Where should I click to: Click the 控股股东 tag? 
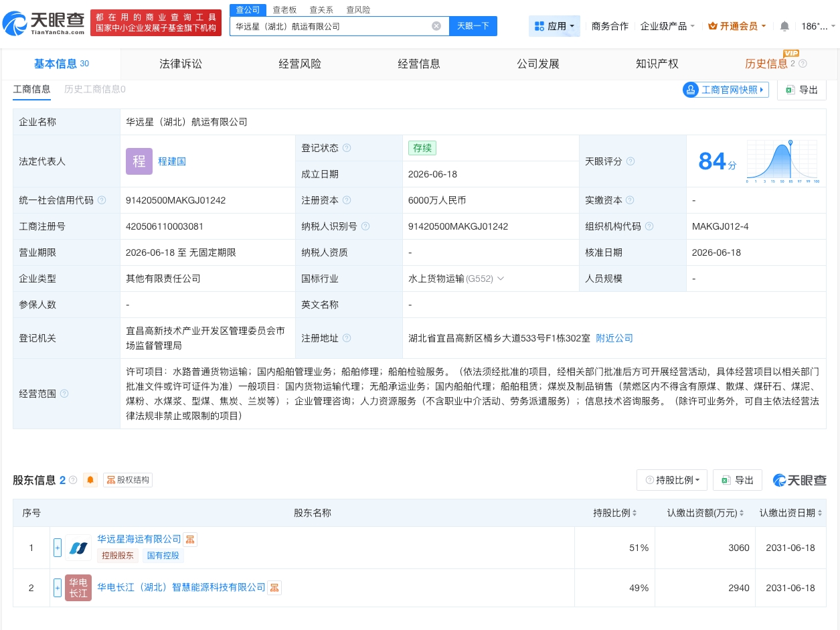(118, 556)
